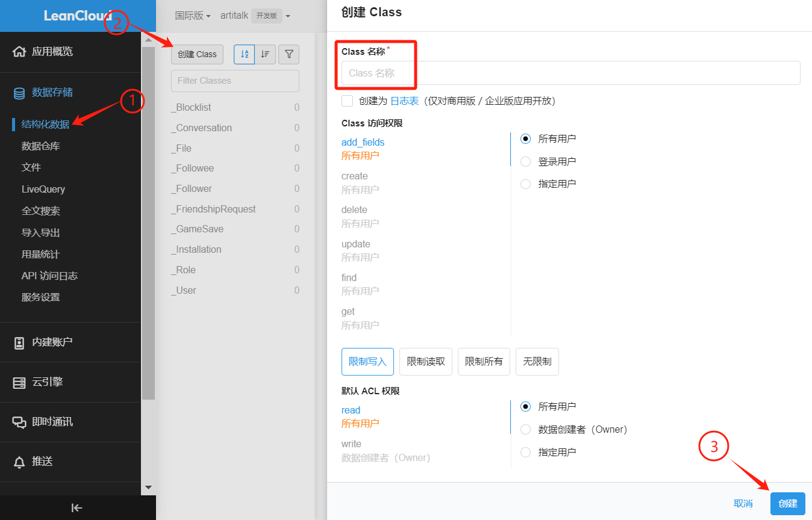The width and height of the screenshot is (812, 520).
Task: Open 即时通讯 chat icon in sidebar
Action: coord(19,422)
